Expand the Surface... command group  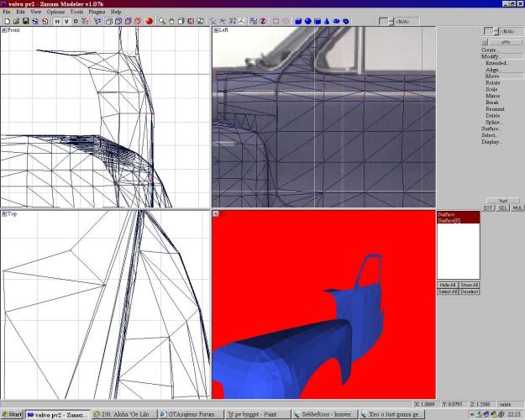pyautogui.click(x=491, y=129)
